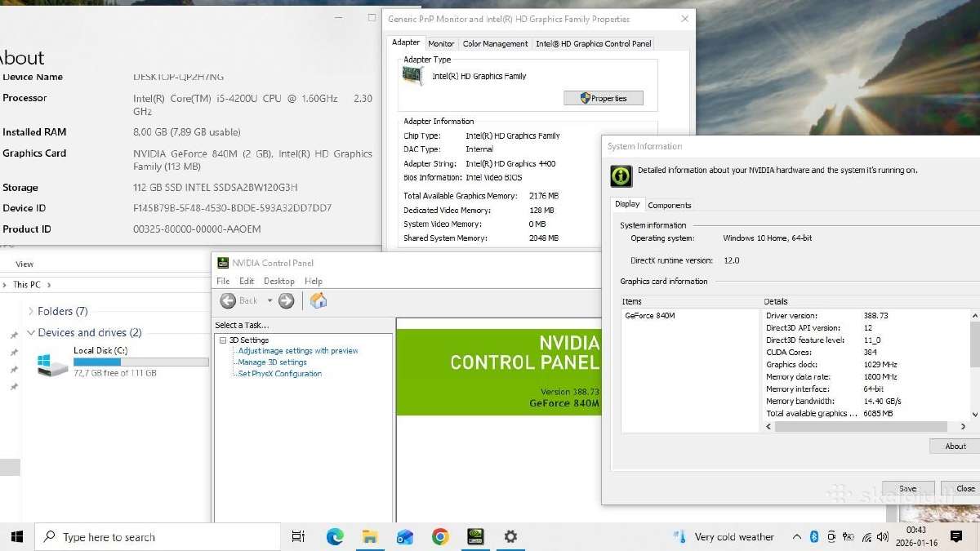
Task: Switch to the Adapter tab
Action: (x=406, y=43)
